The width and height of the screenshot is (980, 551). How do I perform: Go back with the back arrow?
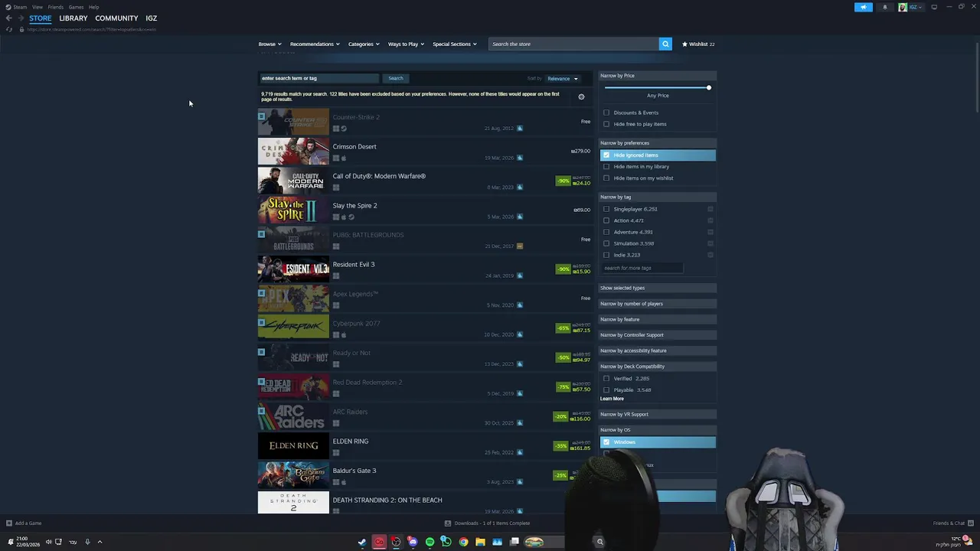coord(8,18)
